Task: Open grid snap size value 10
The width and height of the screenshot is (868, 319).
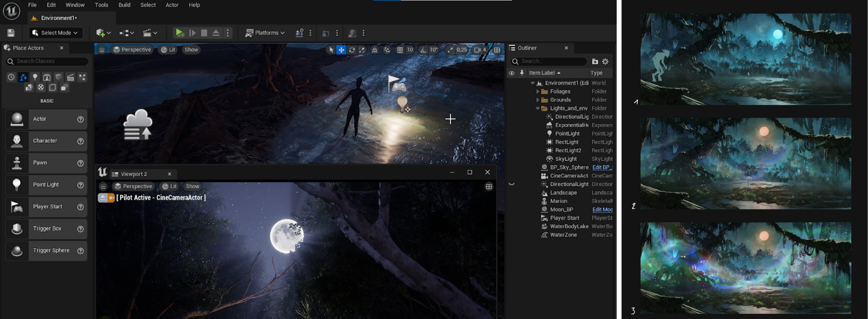Action: coord(410,50)
